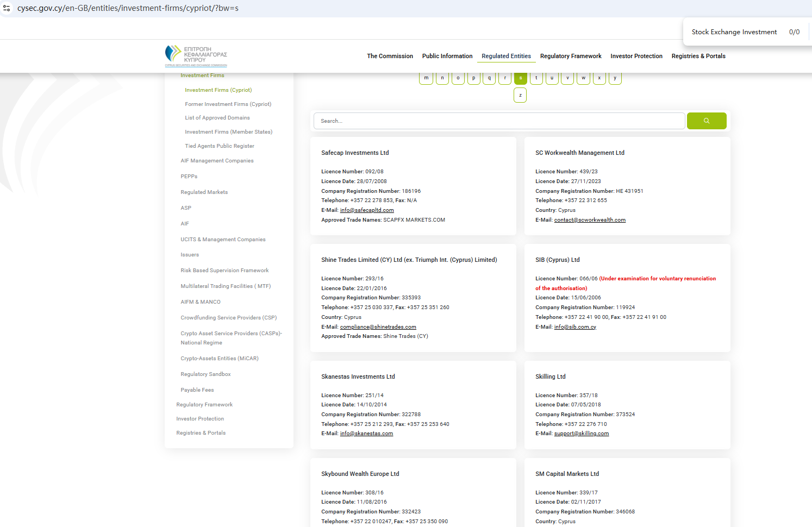Open Tied Agents Public Register link
This screenshot has height=527, width=812.
(x=220, y=146)
